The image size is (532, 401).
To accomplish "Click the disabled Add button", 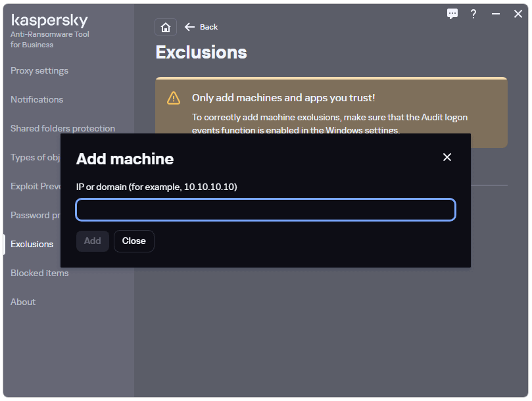I will [92, 241].
